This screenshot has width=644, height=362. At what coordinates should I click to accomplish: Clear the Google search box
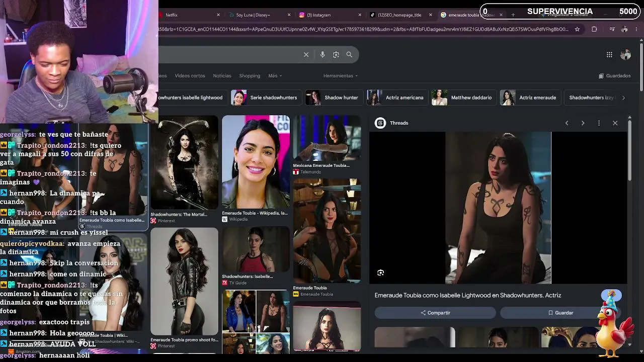[x=306, y=54]
